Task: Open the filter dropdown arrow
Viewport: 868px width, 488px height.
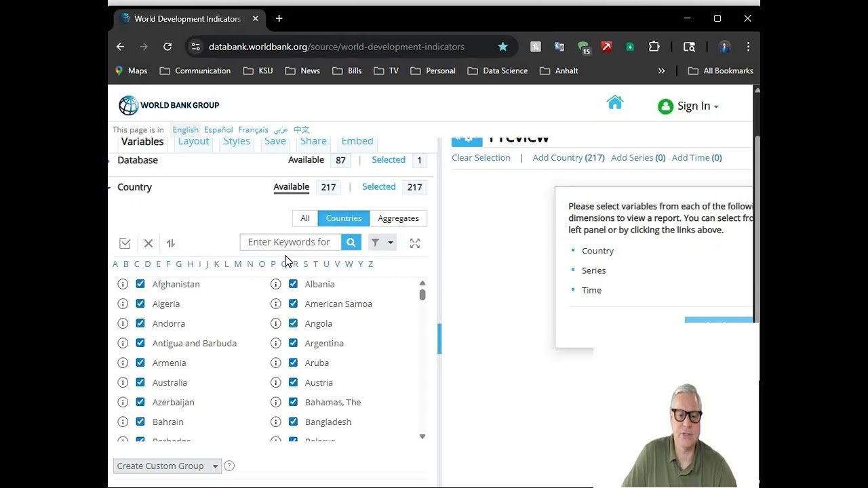Action: (x=390, y=243)
